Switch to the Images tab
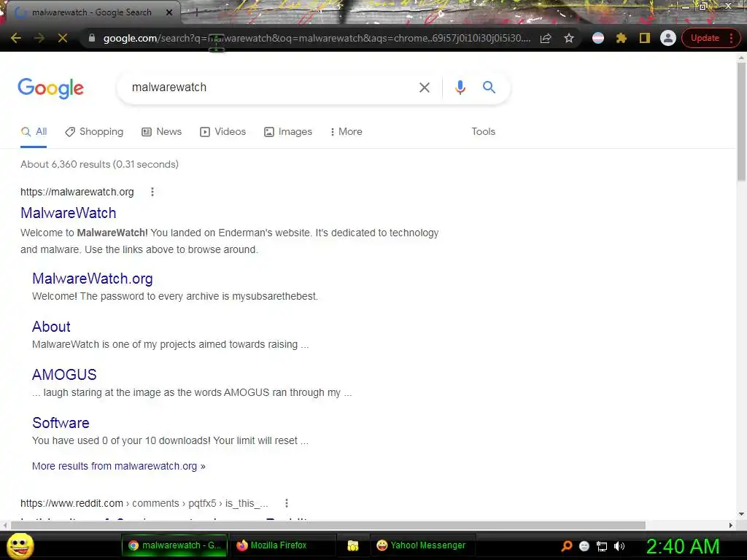747x560 pixels. tap(288, 132)
